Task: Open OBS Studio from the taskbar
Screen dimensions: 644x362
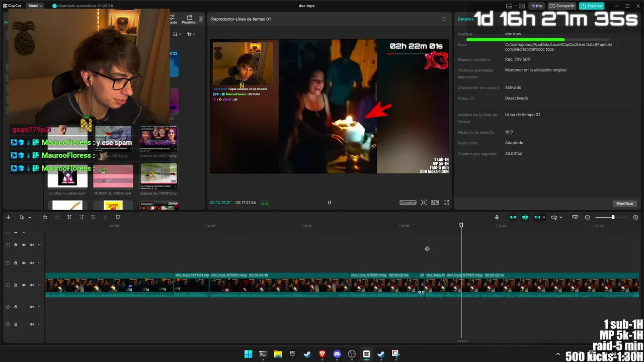Action: (x=352, y=354)
